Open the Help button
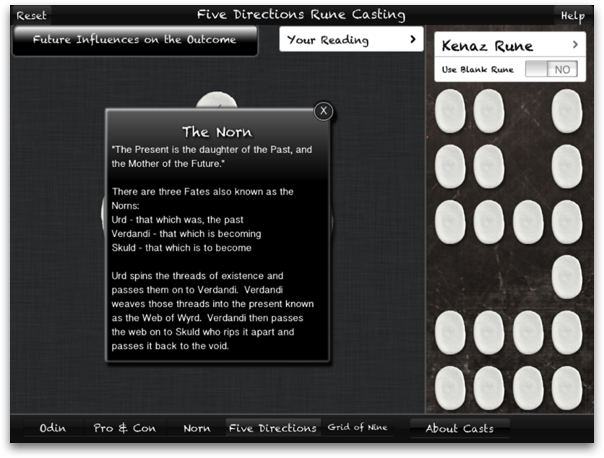The image size is (604, 458). 572,16
